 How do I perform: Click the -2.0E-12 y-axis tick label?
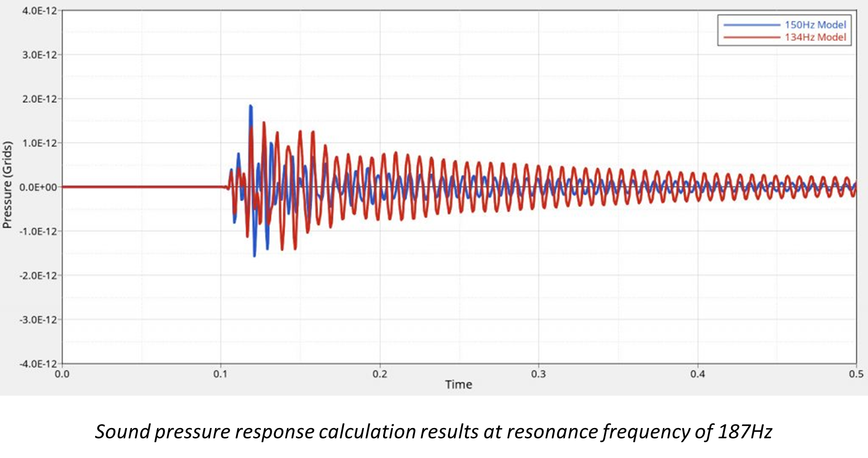pyautogui.click(x=38, y=276)
